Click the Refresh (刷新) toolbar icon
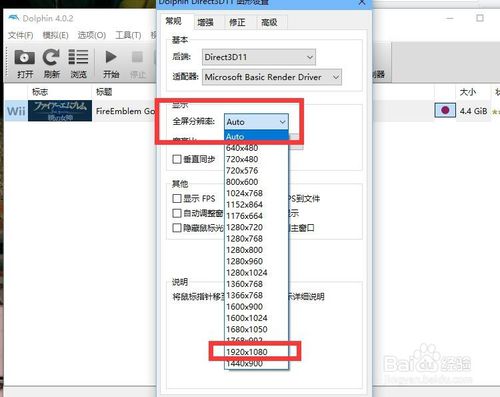Screen dimensions: 500x397 [x=51, y=57]
